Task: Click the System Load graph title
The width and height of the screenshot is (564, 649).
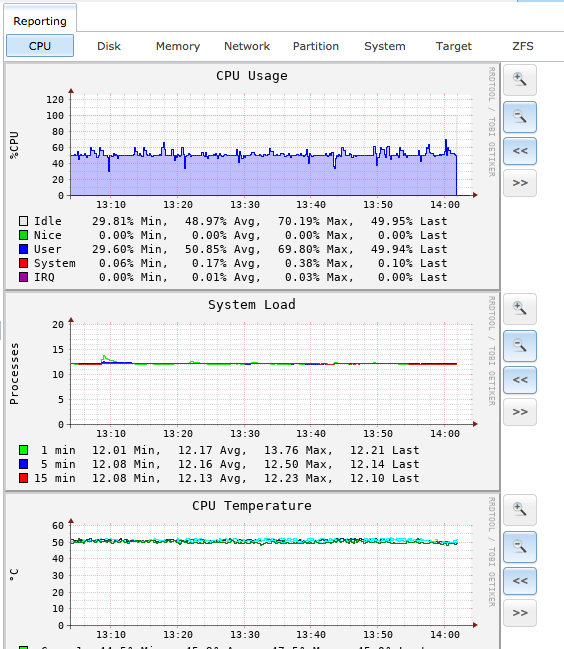Action: tap(252, 305)
